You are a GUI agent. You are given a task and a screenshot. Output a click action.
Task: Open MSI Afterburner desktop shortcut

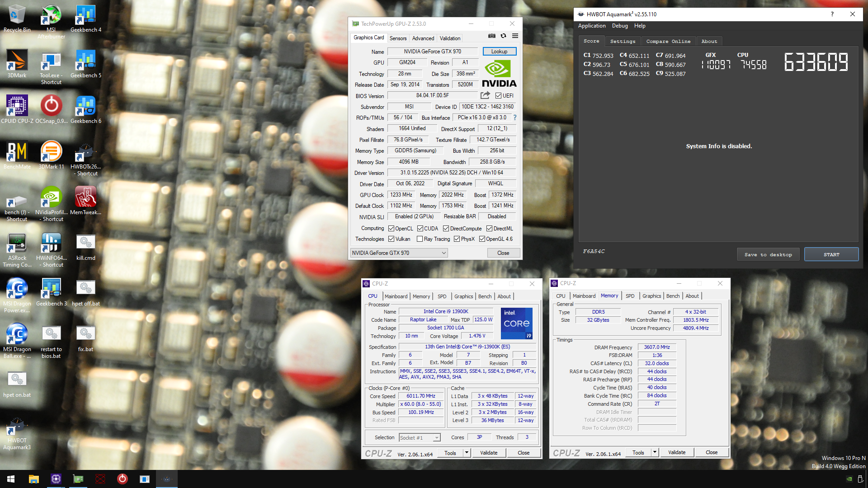tap(51, 21)
